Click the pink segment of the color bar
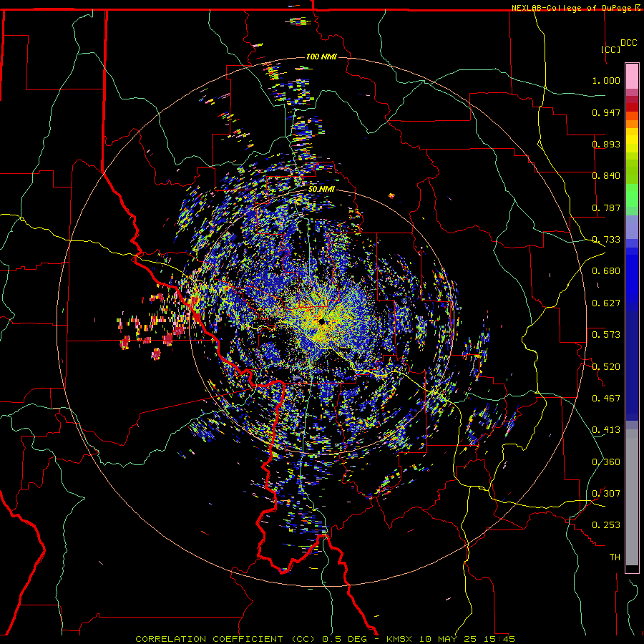Image resolution: width=644 pixels, height=644 pixels. (632, 77)
